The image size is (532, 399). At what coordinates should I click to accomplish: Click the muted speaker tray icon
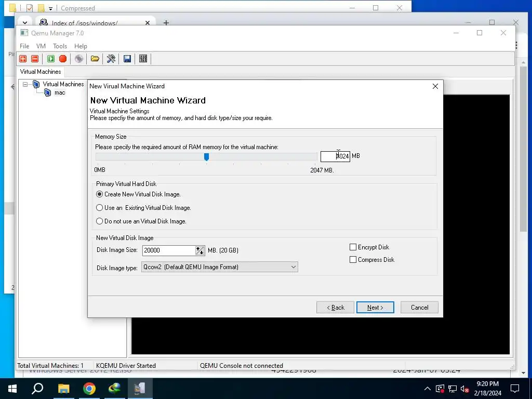click(465, 389)
